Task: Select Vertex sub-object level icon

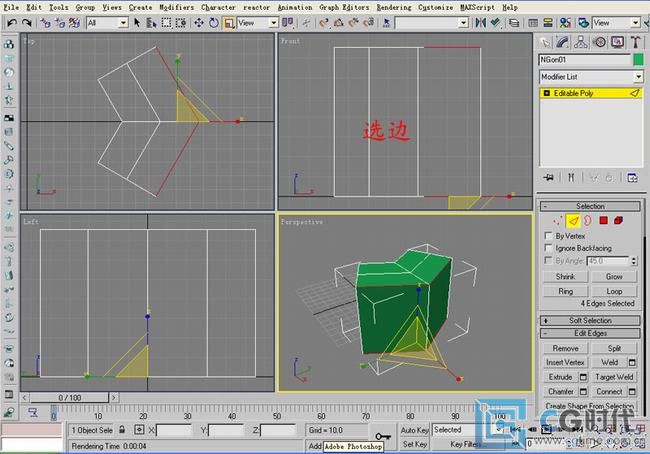Action: click(558, 221)
